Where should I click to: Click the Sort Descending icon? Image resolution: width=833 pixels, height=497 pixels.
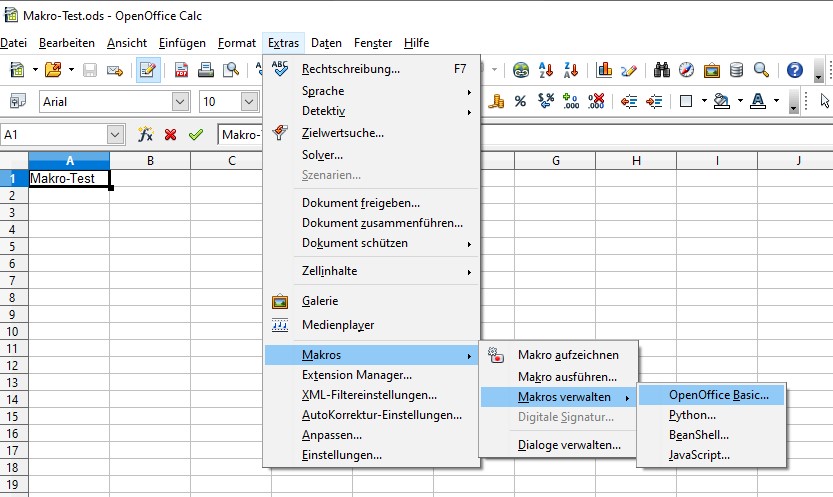pyautogui.click(x=571, y=70)
